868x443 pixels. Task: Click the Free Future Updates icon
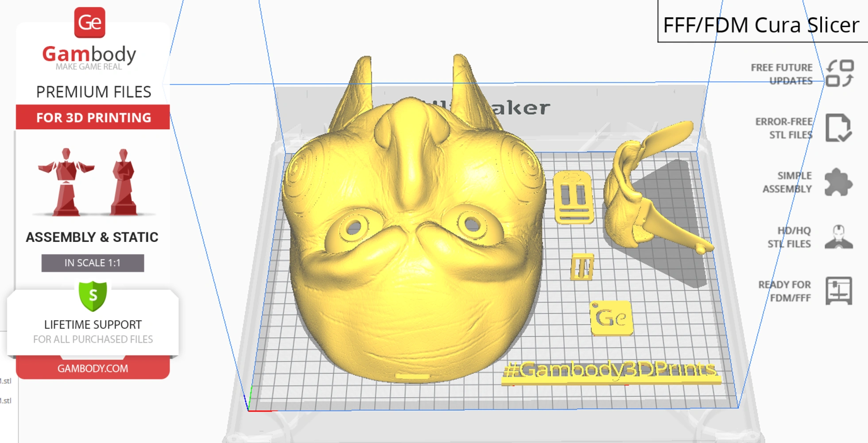coord(840,74)
